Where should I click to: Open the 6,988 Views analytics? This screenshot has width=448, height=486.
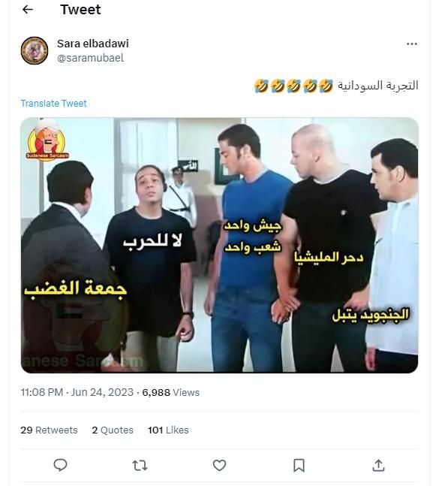click(x=171, y=392)
